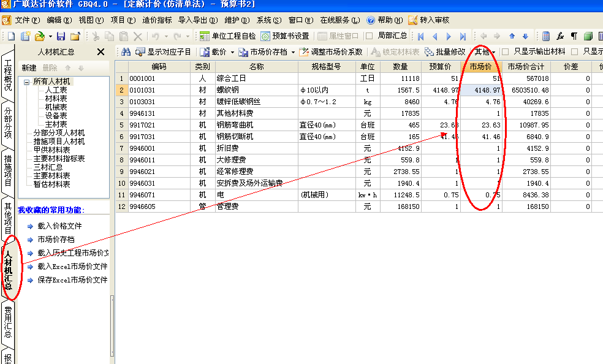The image size is (603, 364).
Task: Jump to first record navigation icon
Action: [x=421, y=36]
